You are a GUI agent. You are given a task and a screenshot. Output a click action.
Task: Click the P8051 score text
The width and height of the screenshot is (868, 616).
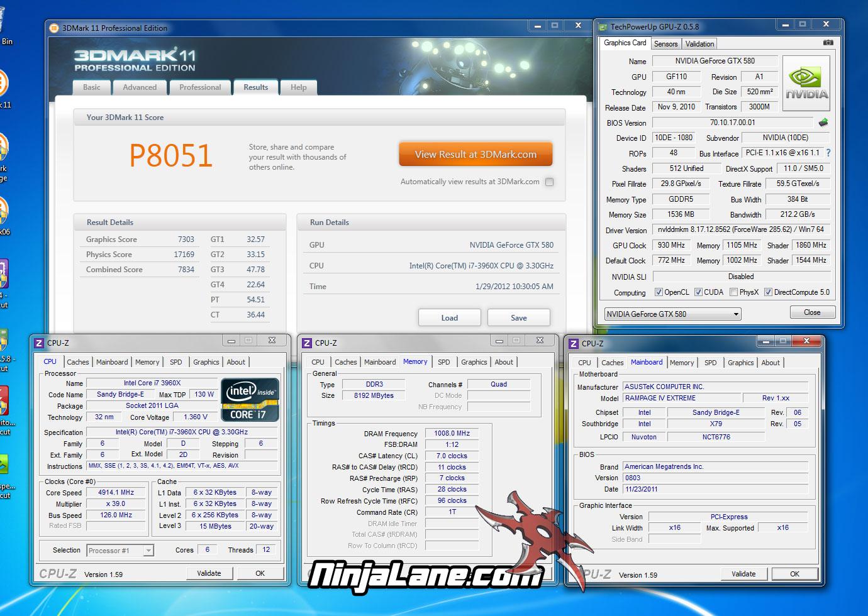tap(171, 155)
